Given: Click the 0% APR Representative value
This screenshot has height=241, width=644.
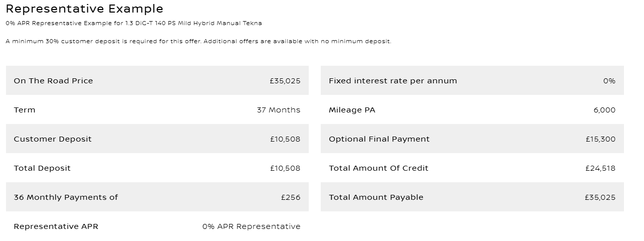Looking at the screenshot, I should (251, 226).
